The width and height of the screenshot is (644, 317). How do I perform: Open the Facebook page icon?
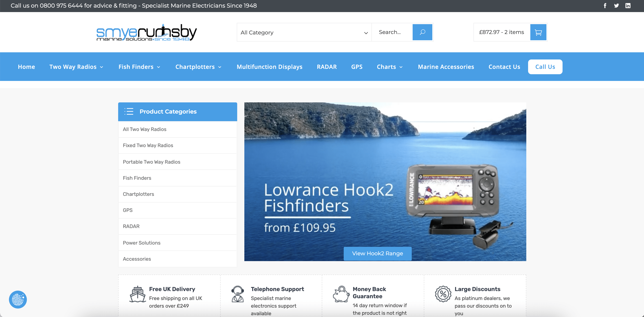(605, 6)
